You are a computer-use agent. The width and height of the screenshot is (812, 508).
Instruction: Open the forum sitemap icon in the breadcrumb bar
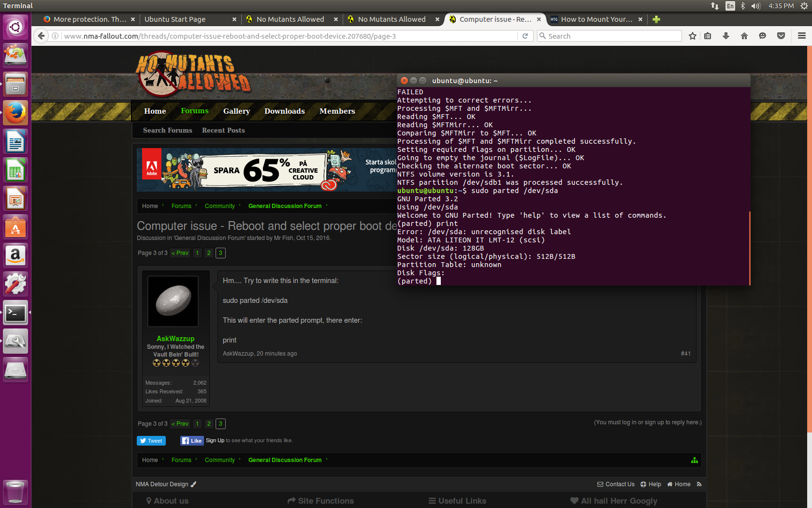point(695,460)
